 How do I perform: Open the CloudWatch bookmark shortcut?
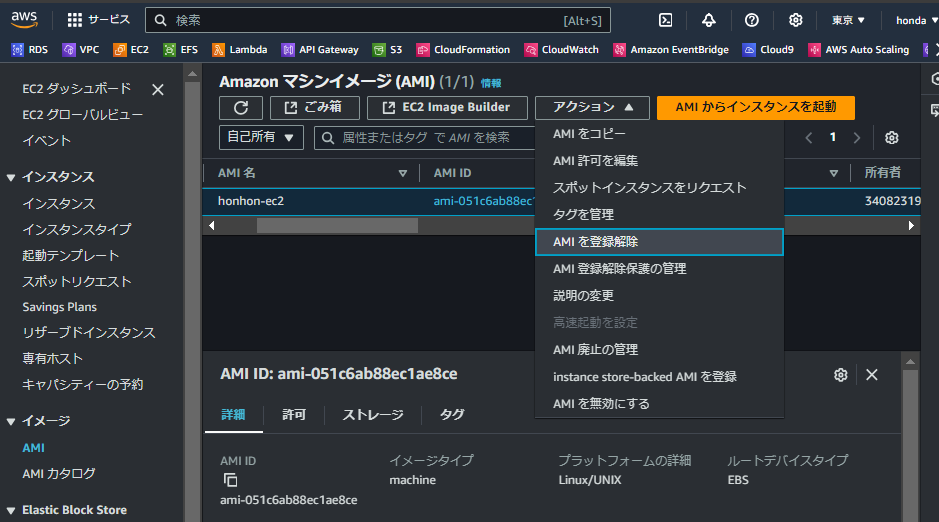tap(562, 50)
